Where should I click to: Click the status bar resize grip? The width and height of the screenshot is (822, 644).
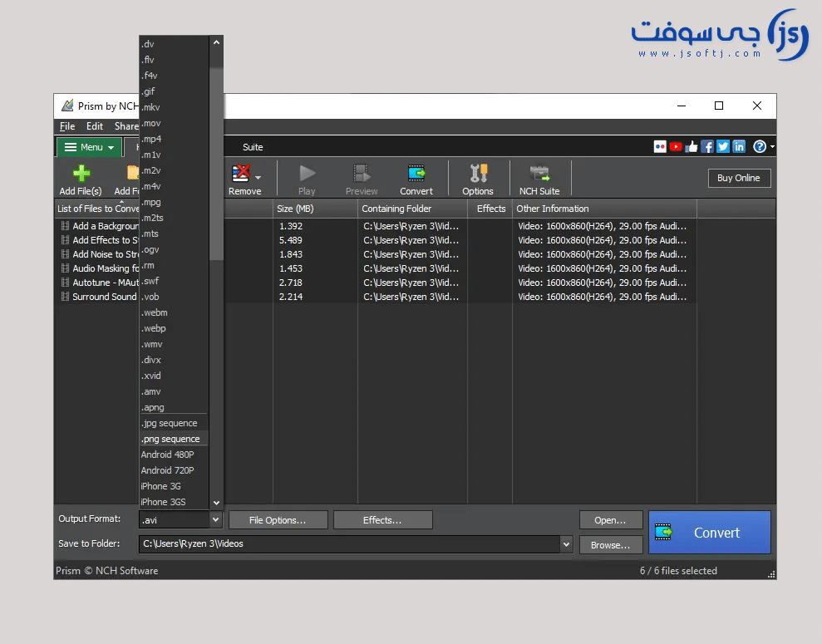coord(771,574)
